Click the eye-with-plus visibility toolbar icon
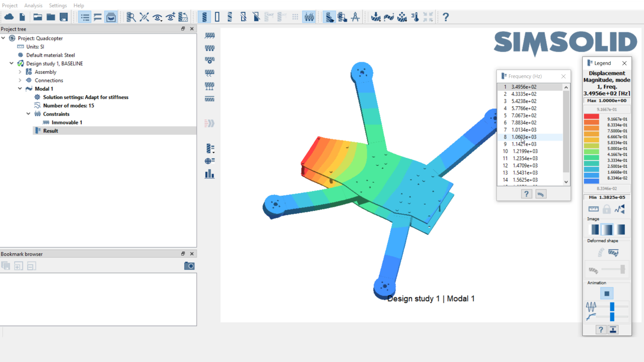Screen dimensions: 644x362 (170, 17)
